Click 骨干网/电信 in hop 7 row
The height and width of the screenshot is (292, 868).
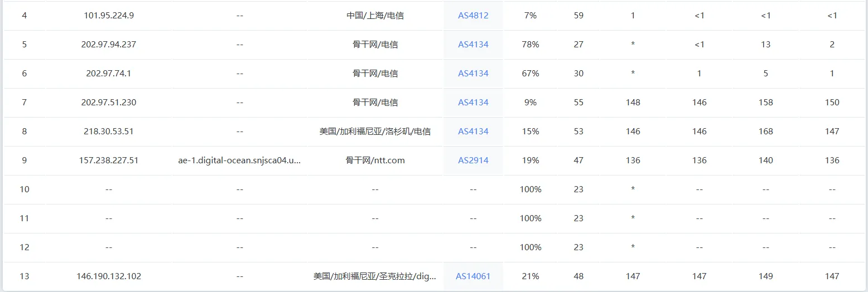[375, 103]
